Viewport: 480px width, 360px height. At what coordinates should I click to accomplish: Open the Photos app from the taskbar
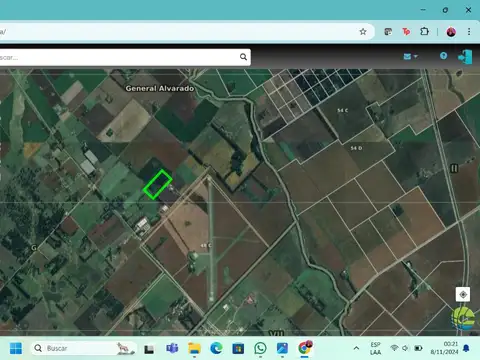282,348
